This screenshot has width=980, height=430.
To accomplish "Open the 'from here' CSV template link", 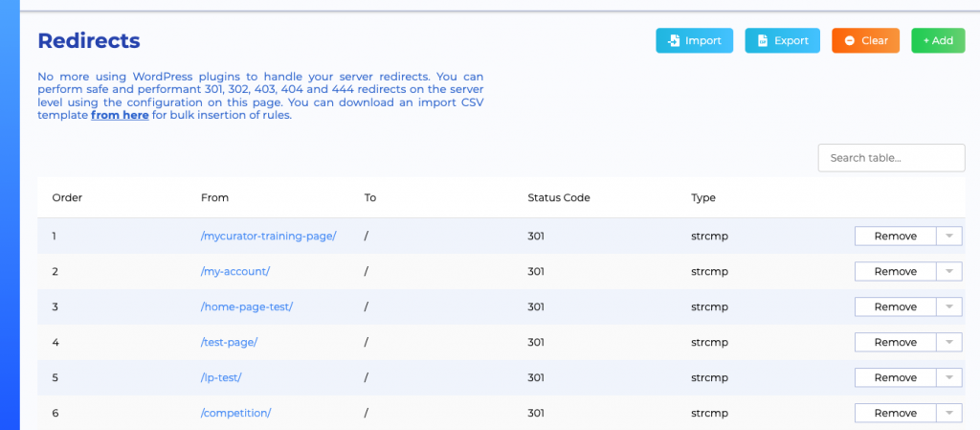I will coord(120,115).
